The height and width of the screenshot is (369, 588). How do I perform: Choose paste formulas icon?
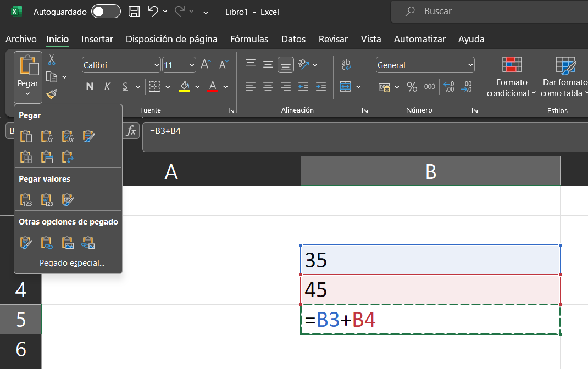click(x=47, y=136)
